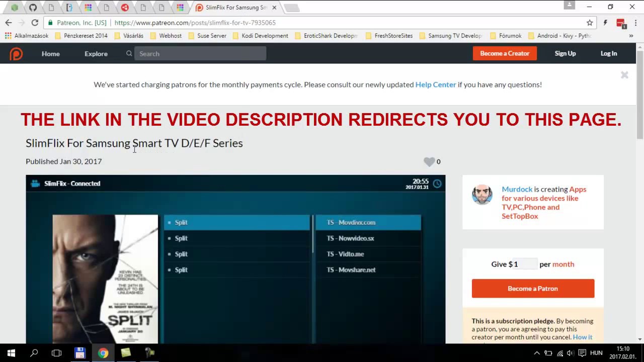Open Webhost bookmark folder
The width and height of the screenshot is (644, 362).
(166, 36)
